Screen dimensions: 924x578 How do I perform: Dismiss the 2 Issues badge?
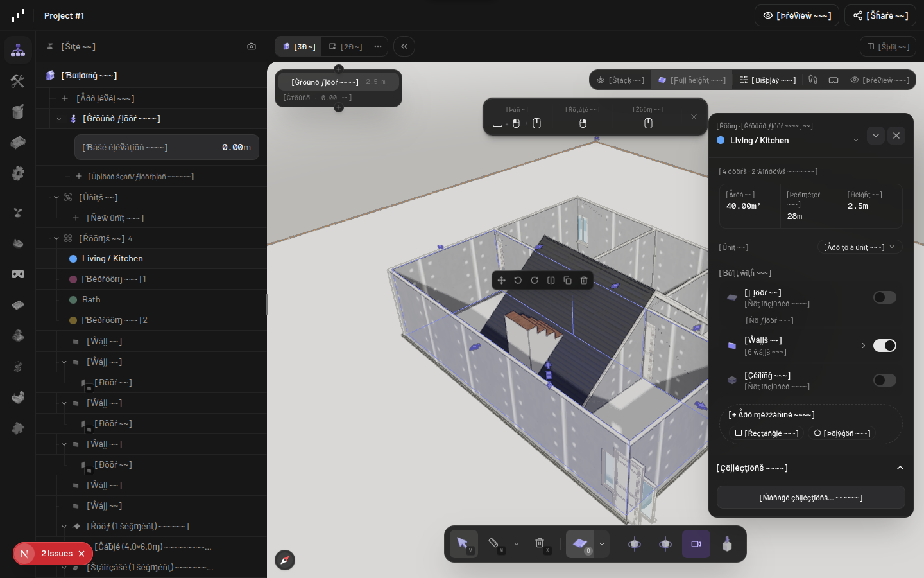click(x=81, y=554)
